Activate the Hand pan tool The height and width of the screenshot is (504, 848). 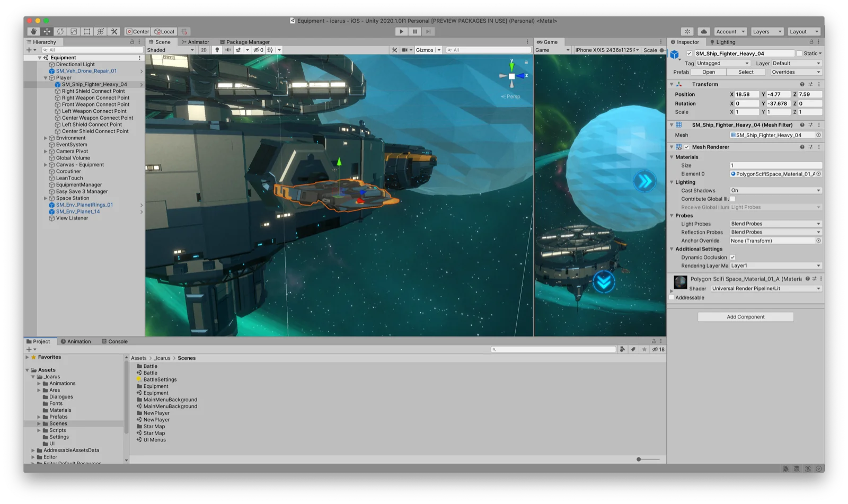click(33, 31)
